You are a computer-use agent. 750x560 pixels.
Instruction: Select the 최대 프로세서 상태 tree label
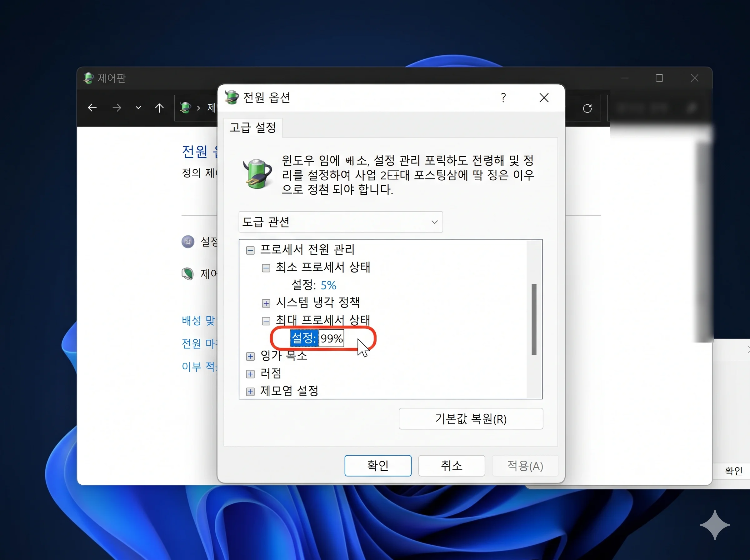click(323, 320)
